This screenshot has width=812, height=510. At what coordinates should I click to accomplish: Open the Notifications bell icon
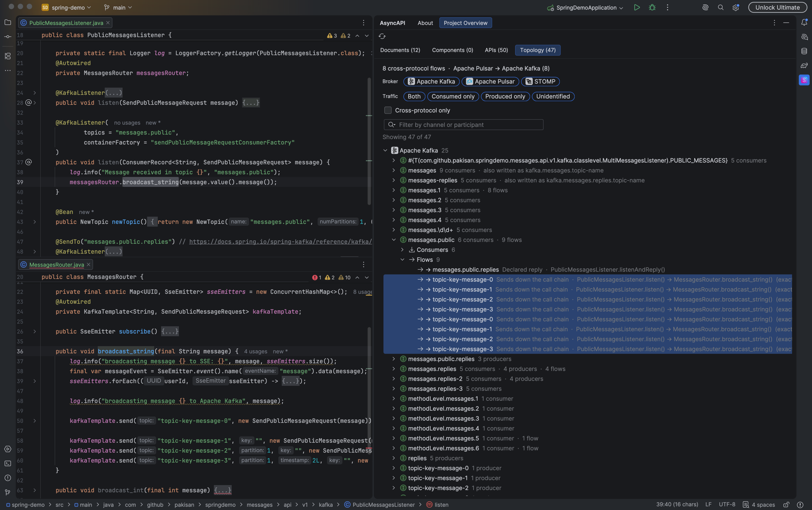[x=804, y=22]
